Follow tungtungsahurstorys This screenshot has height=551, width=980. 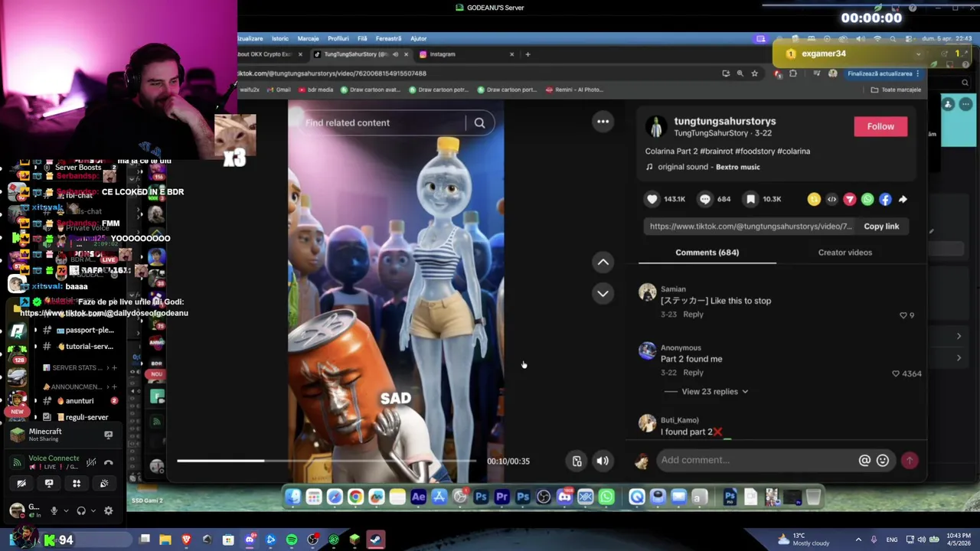coord(880,126)
